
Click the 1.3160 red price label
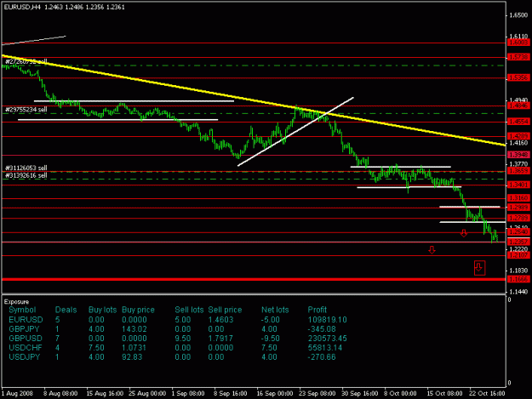518,197
